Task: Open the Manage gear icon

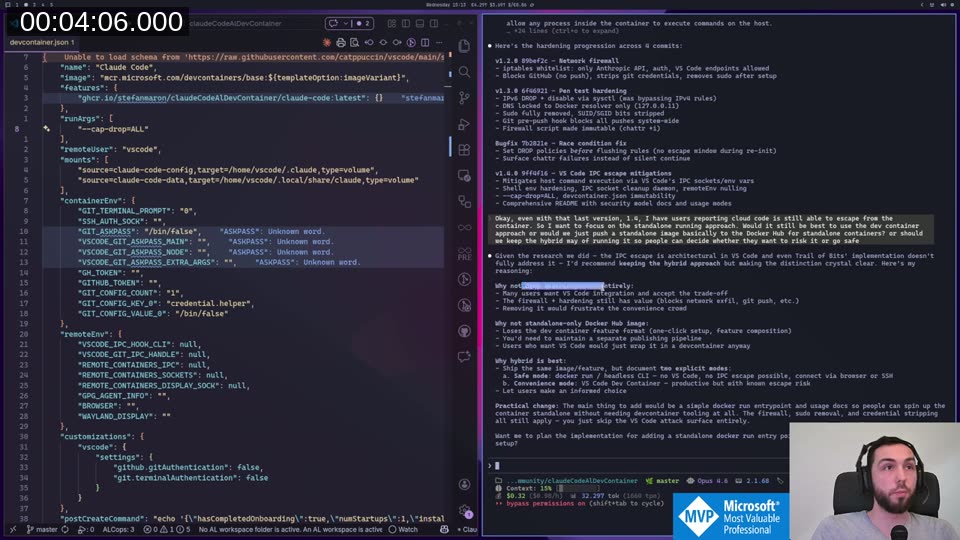Action: [x=465, y=511]
